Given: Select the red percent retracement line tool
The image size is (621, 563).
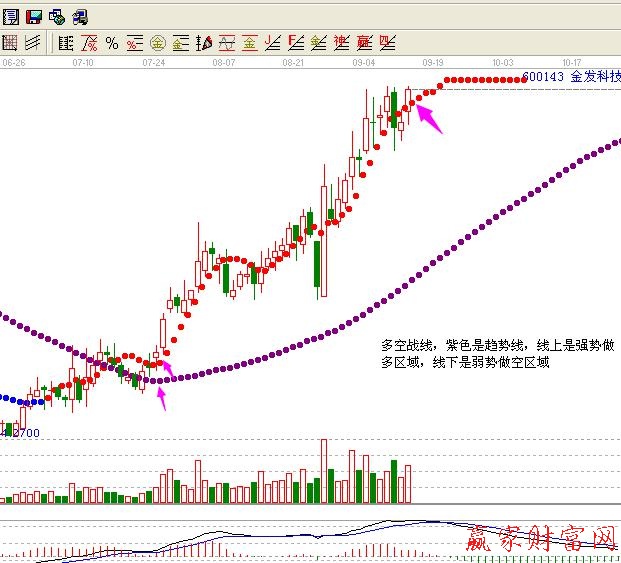Looking at the screenshot, I should (x=89, y=42).
